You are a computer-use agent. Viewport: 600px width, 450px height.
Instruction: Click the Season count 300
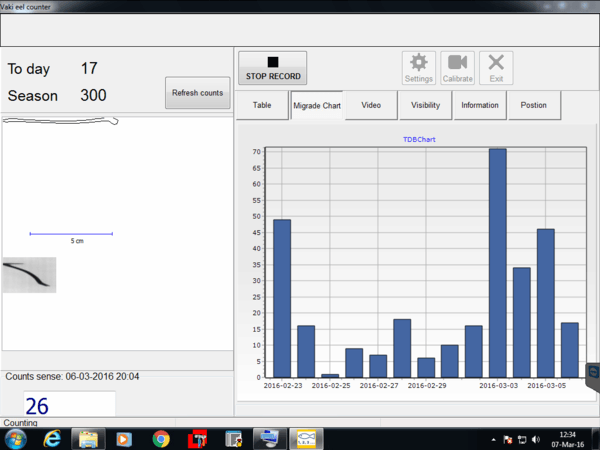pos(93,95)
